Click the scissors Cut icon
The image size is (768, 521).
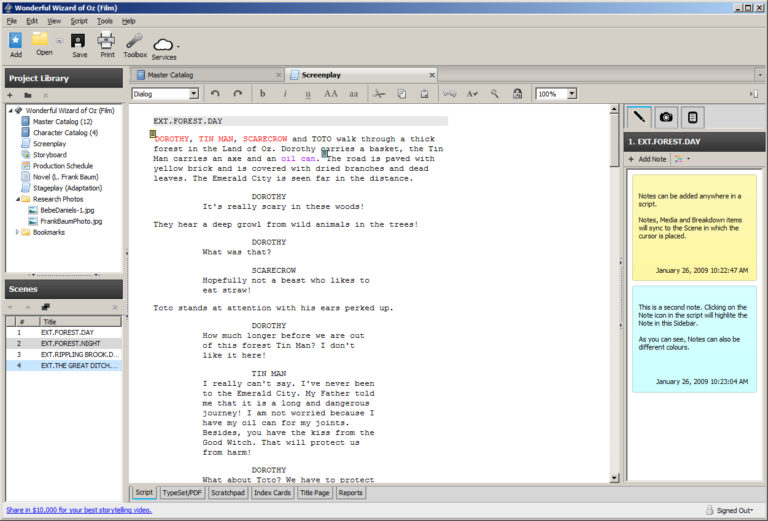tap(378, 94)
